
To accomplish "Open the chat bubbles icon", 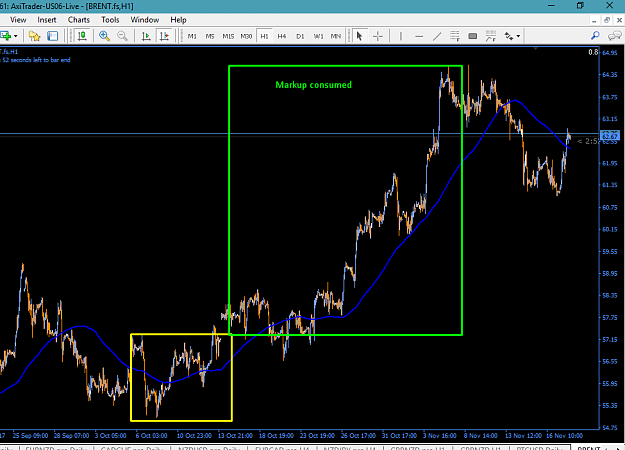I will click(x=614, y=36).
